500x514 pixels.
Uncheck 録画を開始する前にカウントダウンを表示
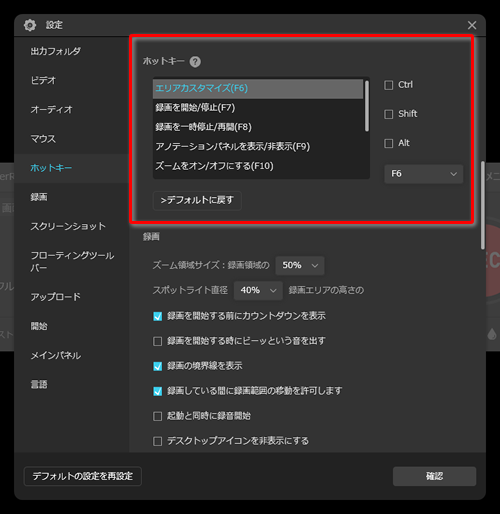click(x=158, y=316)
